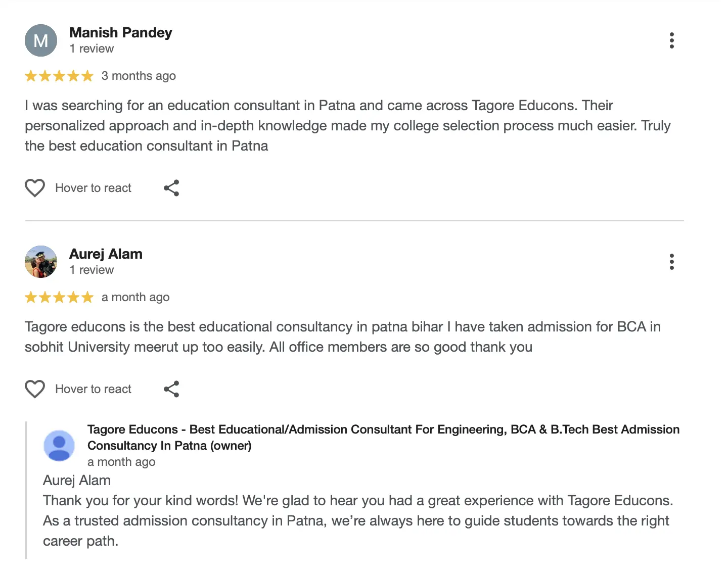Click Manish Pandey's gray M avatar

41,40
